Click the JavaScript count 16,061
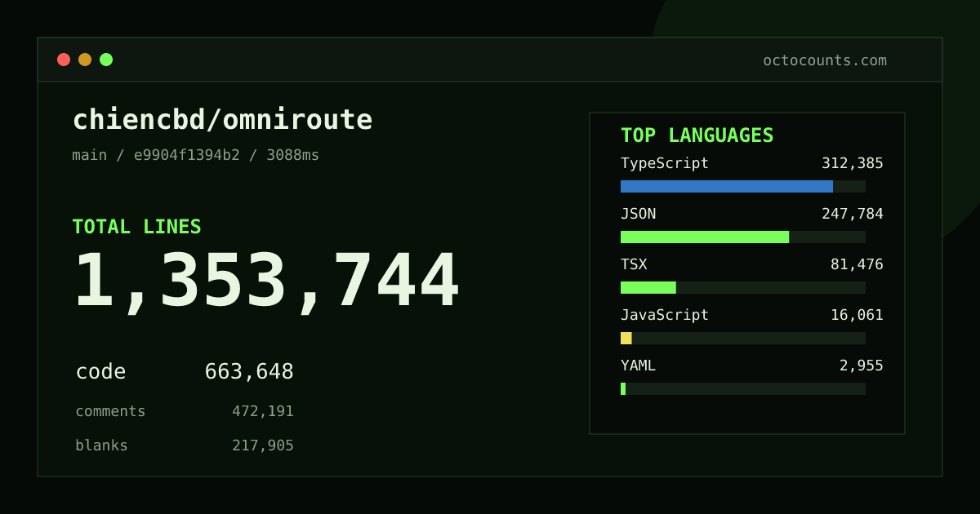The image size is (980, 514). [857, 315]
